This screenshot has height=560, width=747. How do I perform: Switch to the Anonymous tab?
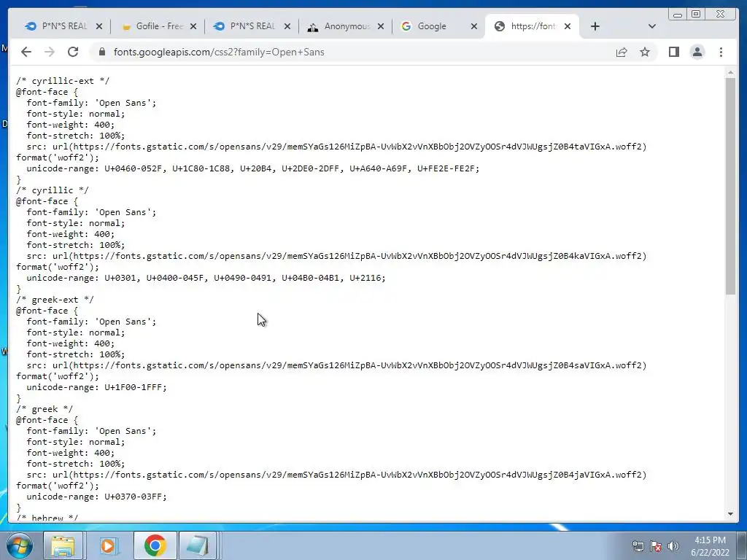(x=338, y=26)
